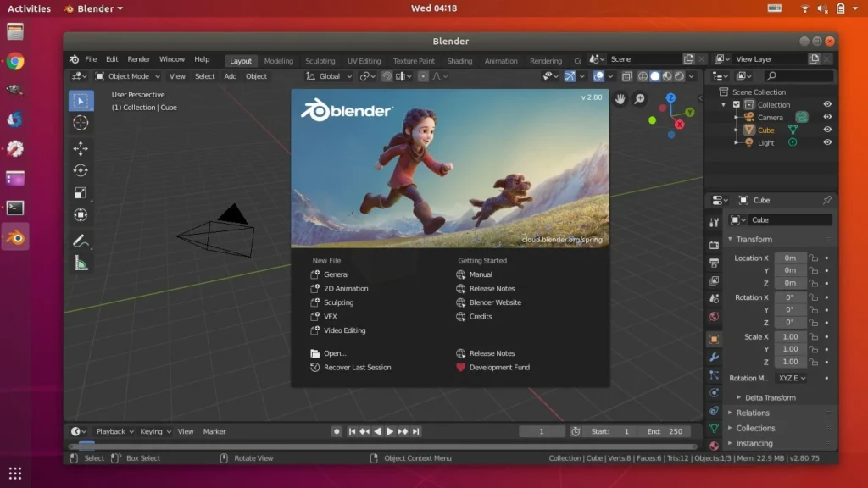Screen dimensions: 868x488
Task: Toggle the Cube eye icon
Action: [827, 130]
